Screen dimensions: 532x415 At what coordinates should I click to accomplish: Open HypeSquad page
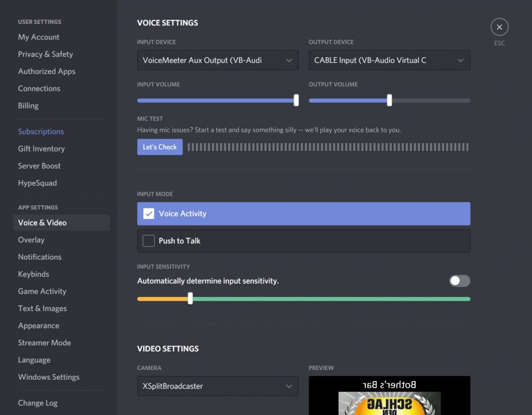point(37,183)
